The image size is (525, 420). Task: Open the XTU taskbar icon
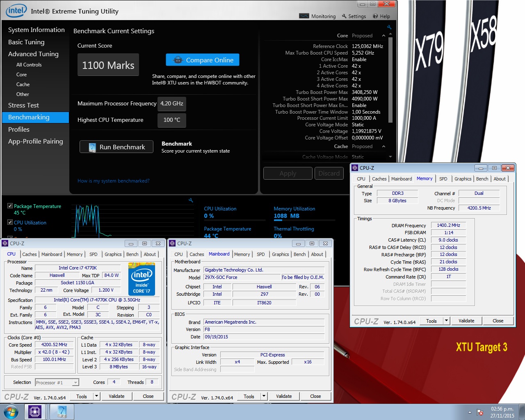point(62,411)
